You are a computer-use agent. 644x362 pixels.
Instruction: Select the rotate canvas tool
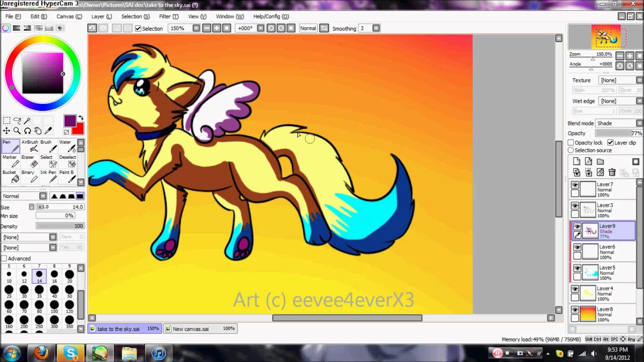(x=28, y=131)
